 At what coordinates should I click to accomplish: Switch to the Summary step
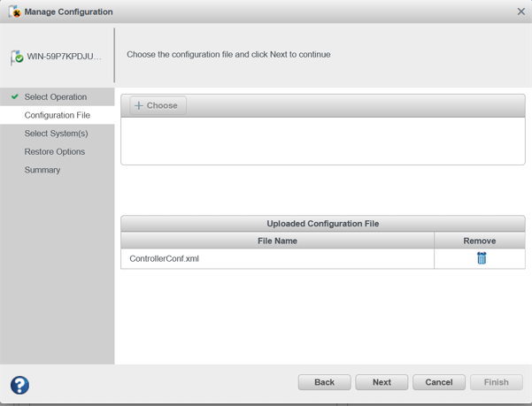pyautogui.click(x=42, y=170)
